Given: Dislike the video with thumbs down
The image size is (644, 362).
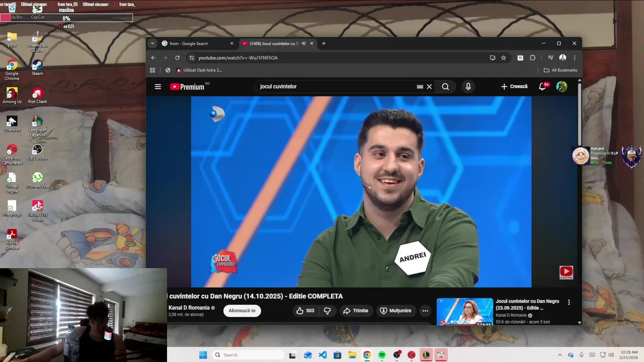Looking at the screenshot, I should [x=327, y=311].
